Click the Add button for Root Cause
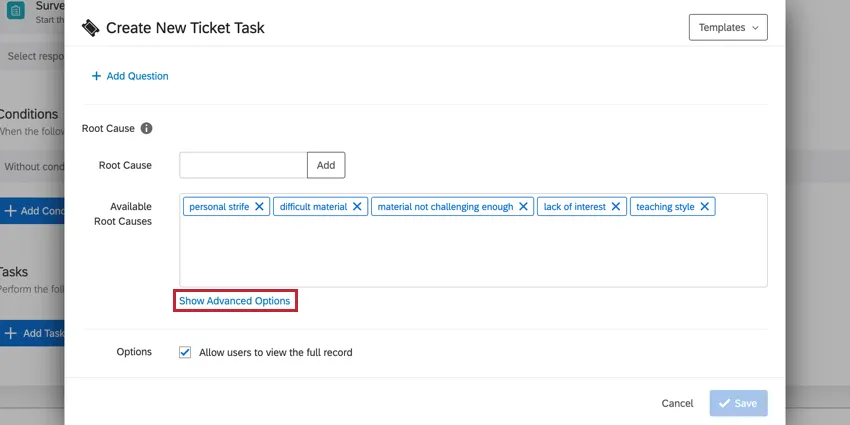The image size is (850, 425). pyautogui.click(x=326, y=165)
